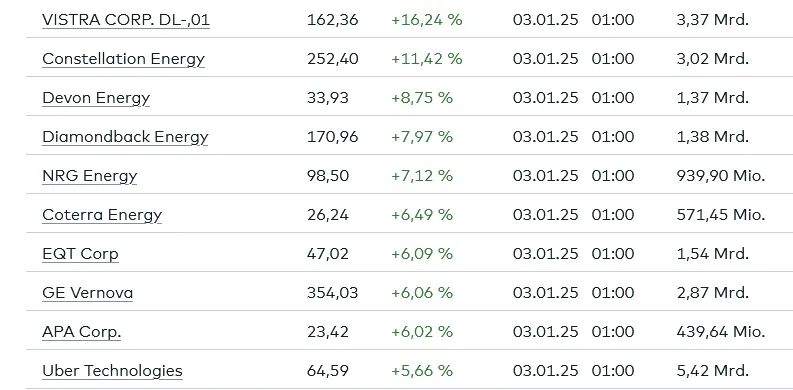
Task: Select the 1,37 Mrd. volume of Devon Energy
Action: [x=713, y=98]
